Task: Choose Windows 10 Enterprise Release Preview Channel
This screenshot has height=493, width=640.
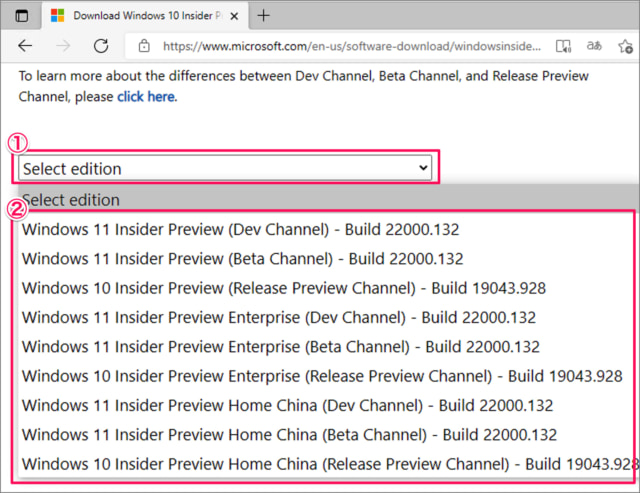Action: click(327, 376)
